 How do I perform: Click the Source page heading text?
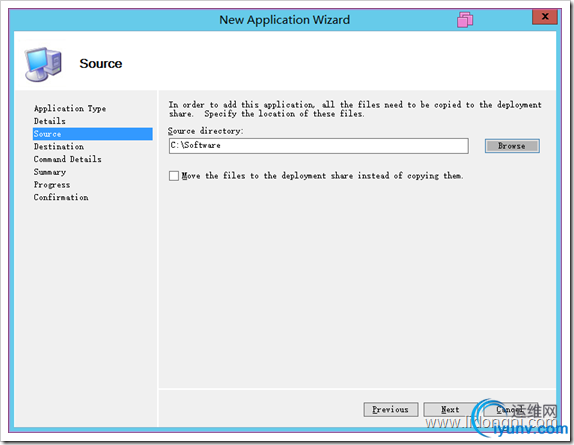click(x=101, y=64)
